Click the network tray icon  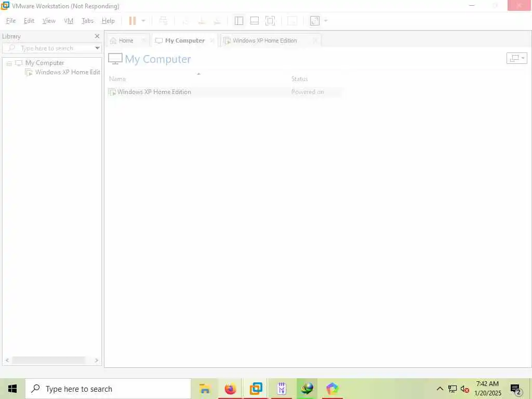tap(453, 389)
